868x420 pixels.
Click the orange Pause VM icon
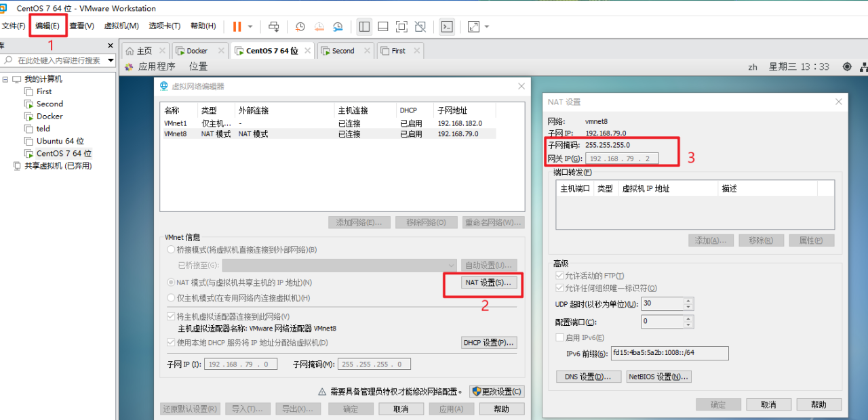pos(237,26)
